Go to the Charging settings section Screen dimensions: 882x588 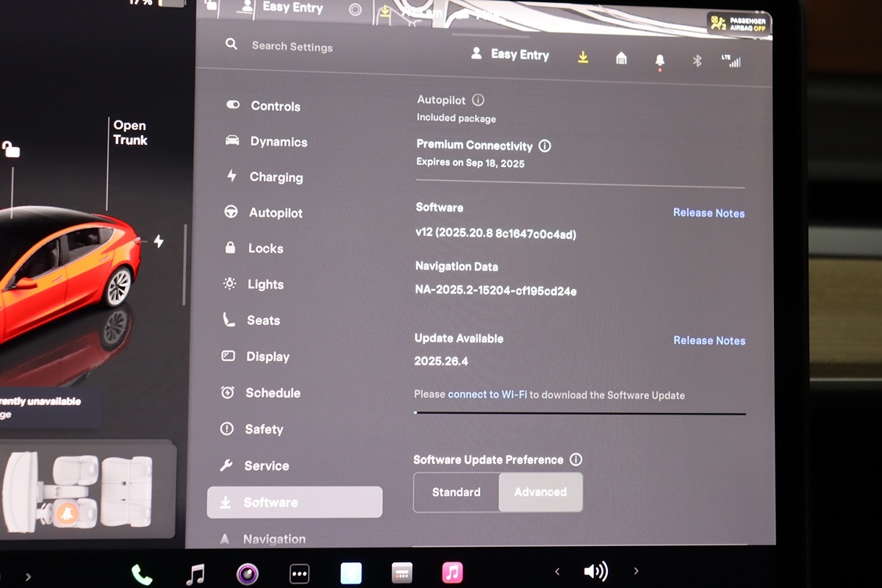276,177
